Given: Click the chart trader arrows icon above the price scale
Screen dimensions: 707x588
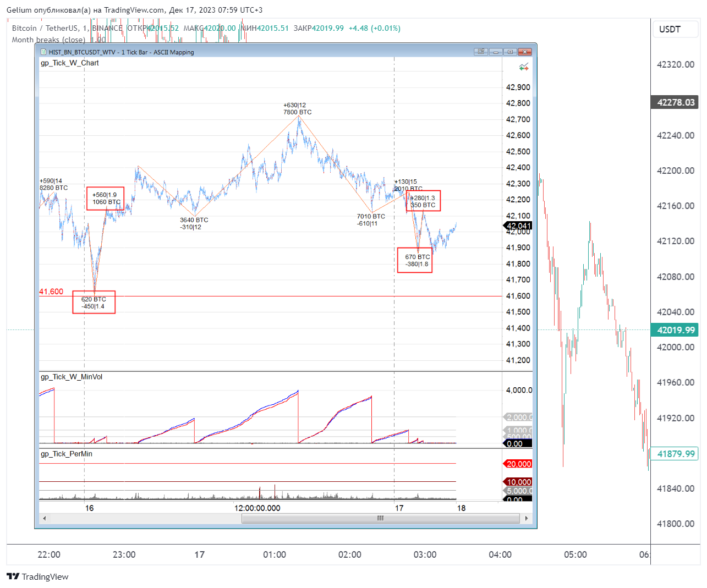Looking at the screenshot, I should click(524, 67).
